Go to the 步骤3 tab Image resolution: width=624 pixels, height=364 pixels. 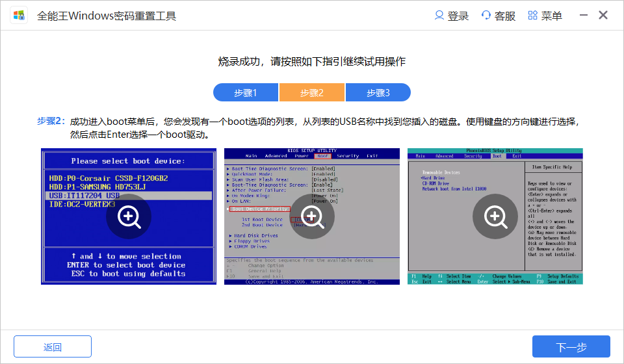pos(378,93)
